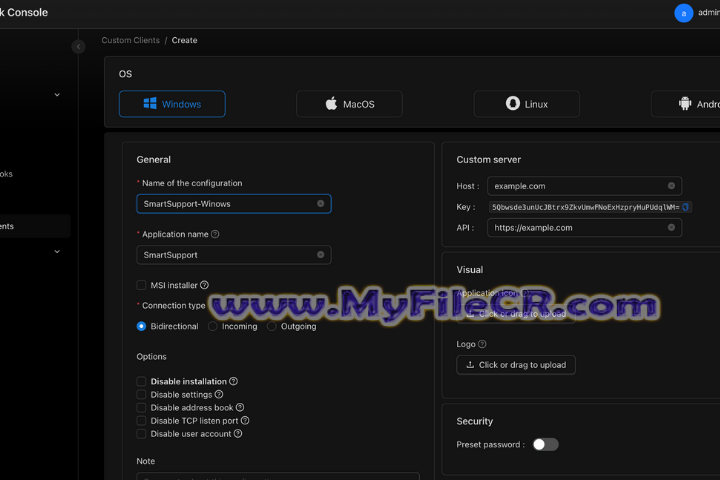Image resolution: width=720 pixels, height=480 pixels.
Task: Click the Windows logo icon
Action: pos(150,103)
